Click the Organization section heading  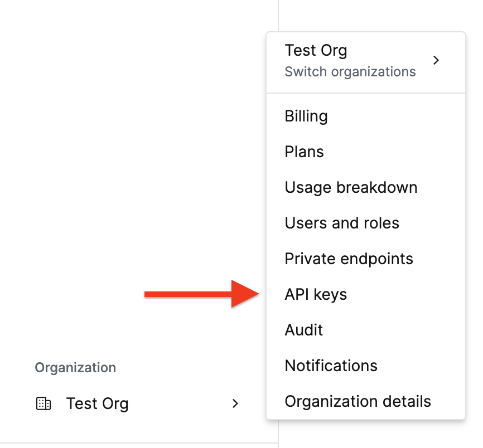coord(75,368)
